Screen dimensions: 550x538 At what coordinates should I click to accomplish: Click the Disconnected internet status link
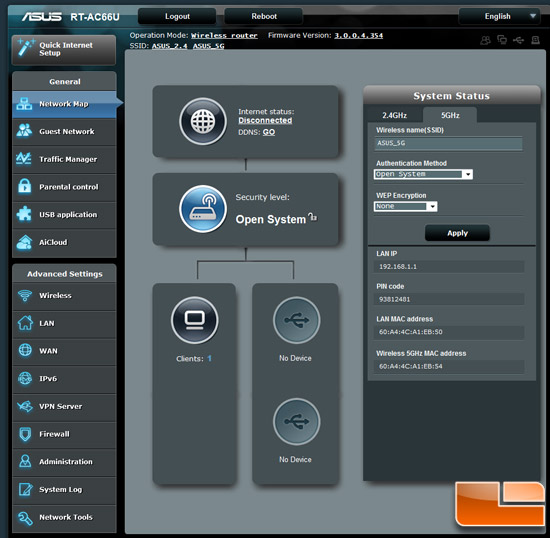click(x=265, y=120)
